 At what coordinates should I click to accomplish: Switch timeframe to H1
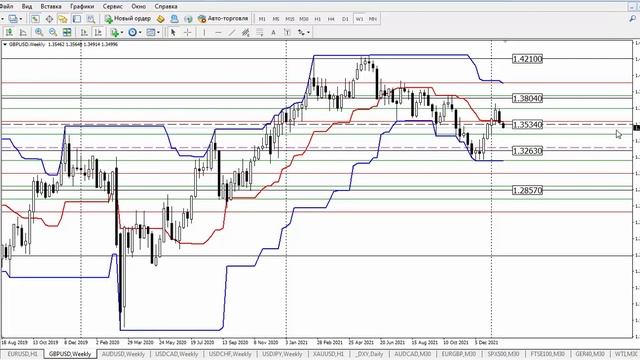point(318,19)
